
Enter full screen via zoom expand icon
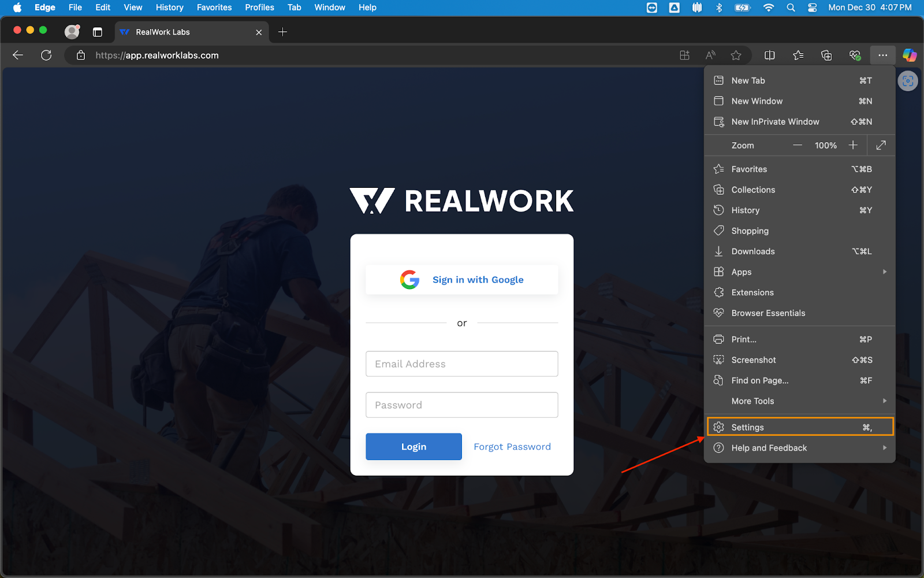pos(881,146)
